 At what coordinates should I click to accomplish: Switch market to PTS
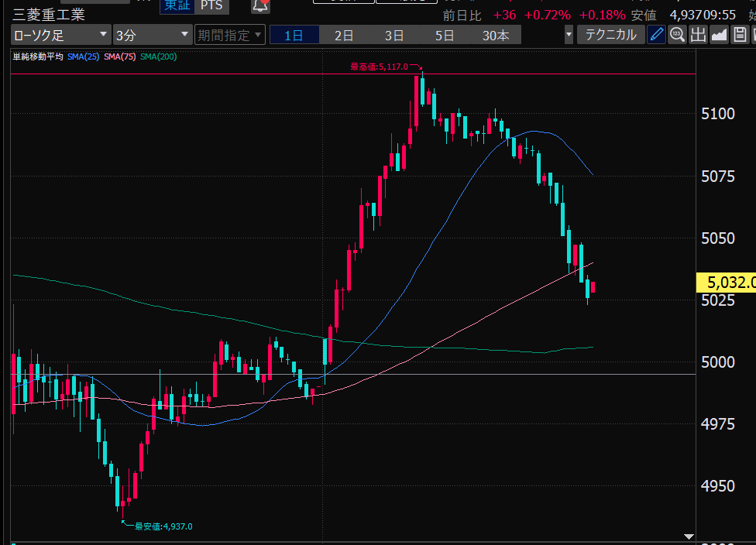[x=210, y=5]
